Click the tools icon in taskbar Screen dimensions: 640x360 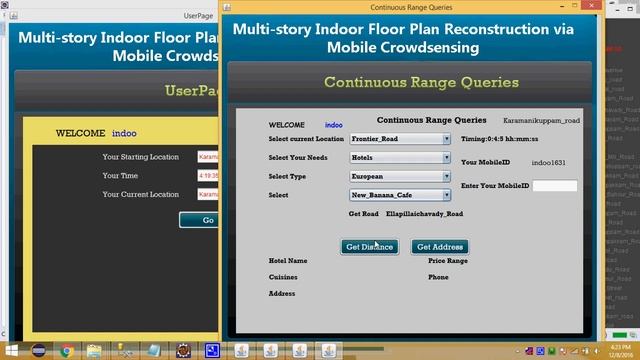(124, 351)
